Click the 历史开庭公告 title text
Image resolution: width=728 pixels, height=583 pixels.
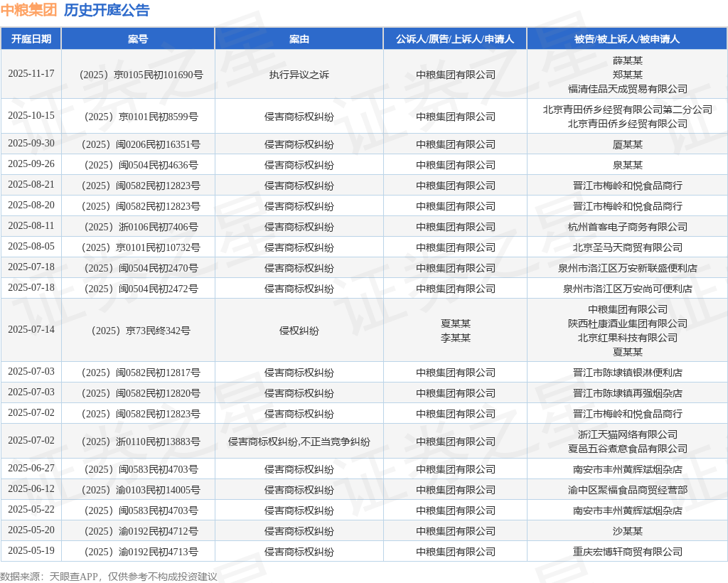[107, 10]
